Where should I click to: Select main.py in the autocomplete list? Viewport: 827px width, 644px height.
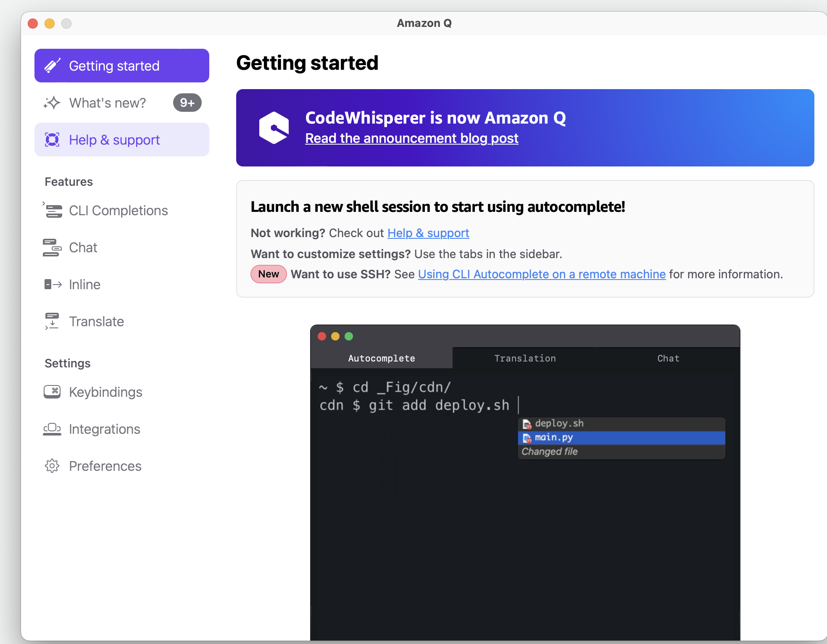[622, 438]
